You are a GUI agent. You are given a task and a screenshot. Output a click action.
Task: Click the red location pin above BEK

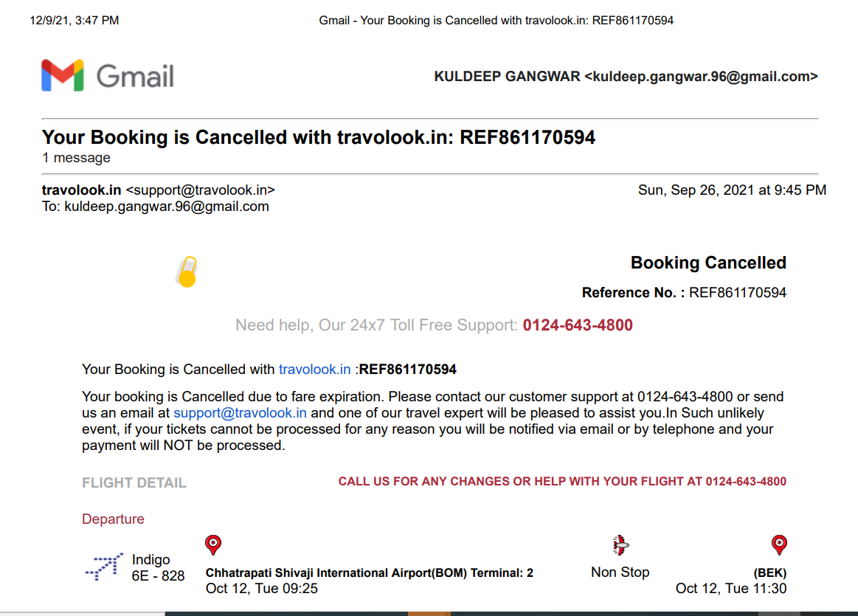(x=778, y=545)
